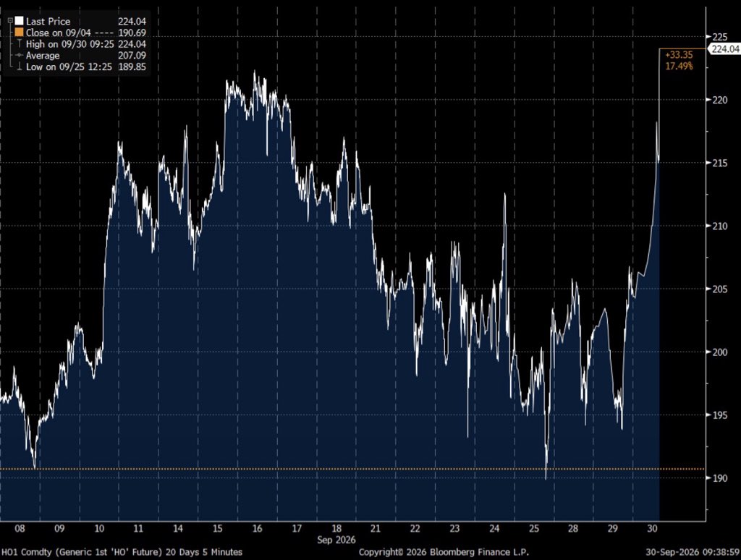Image resolution: width=741 pixels, height=560 pixels.
Task: Click the 23 date label on the time axis
Action: (x=454, y=528)
